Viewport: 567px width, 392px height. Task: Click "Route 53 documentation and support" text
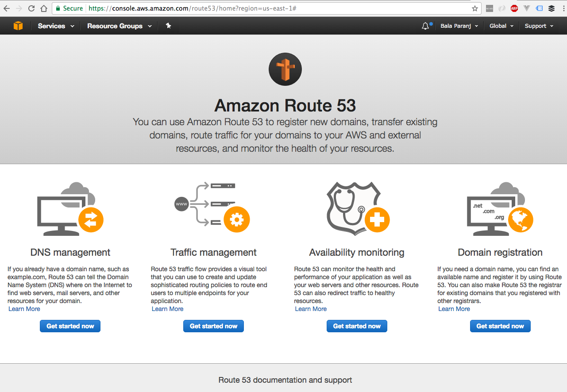[x=285, y=380]
